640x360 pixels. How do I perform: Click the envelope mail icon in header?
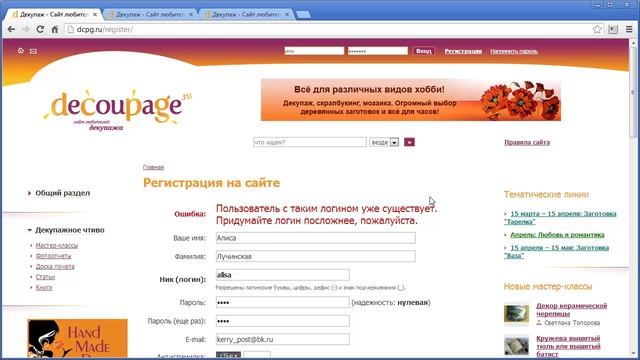(33, 51)
